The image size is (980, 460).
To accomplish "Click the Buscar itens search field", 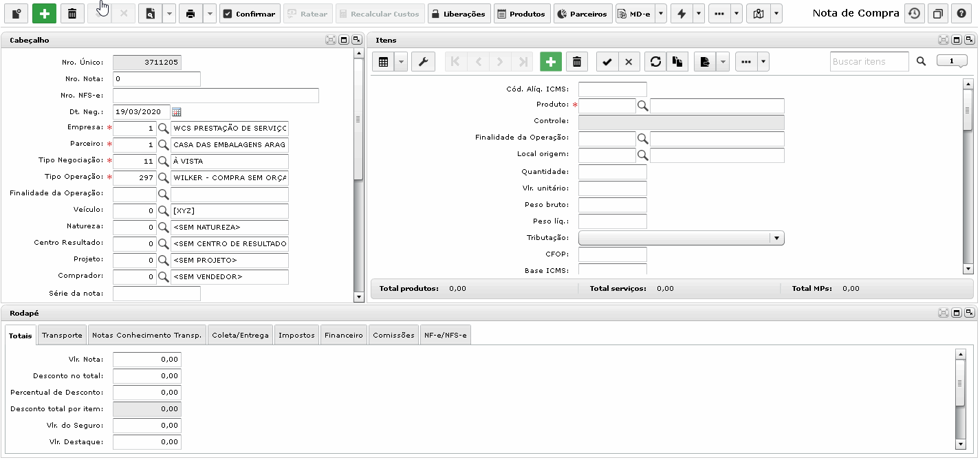I will point(869,61).
